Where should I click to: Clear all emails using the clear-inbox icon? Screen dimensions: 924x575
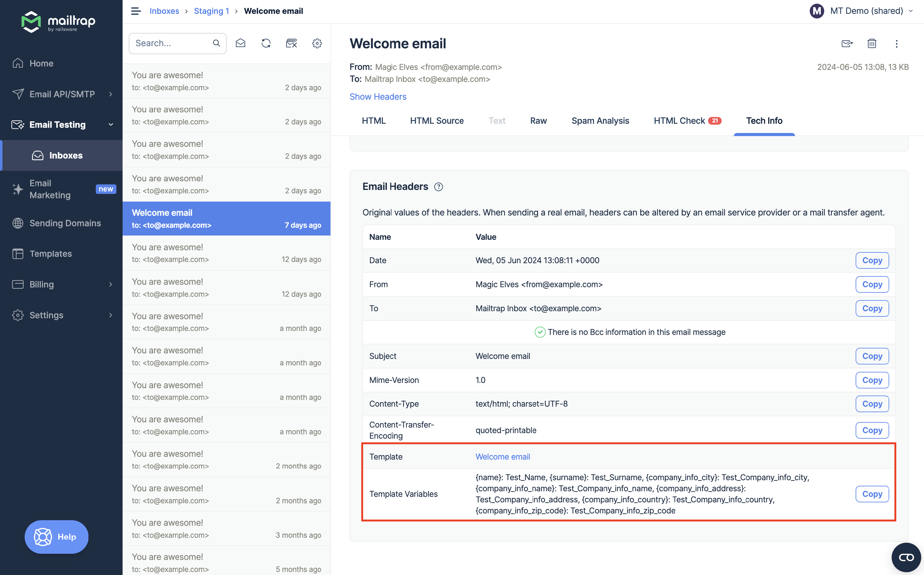pos(291,43)
